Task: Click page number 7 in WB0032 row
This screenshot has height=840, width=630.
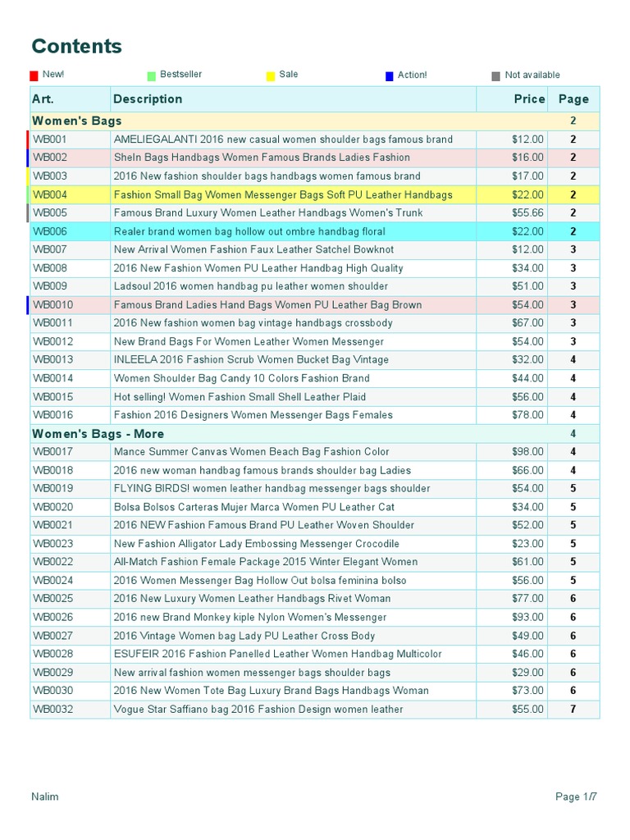Action: pos(573,710)
